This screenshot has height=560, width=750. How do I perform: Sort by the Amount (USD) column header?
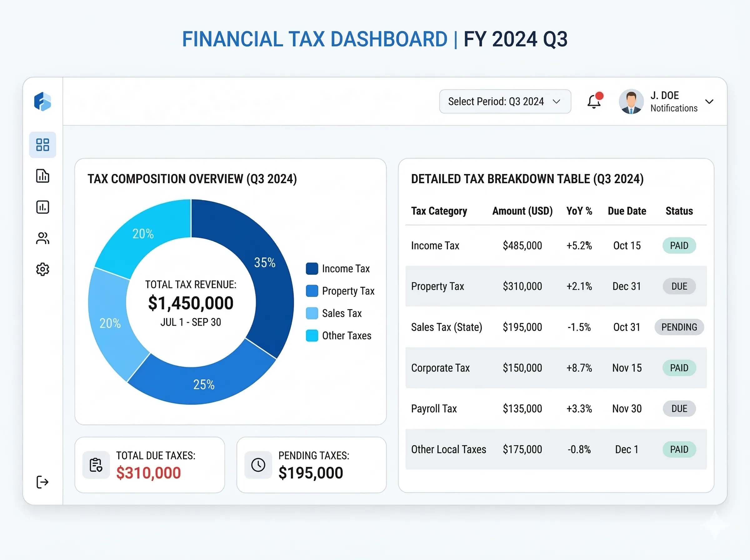522,211
